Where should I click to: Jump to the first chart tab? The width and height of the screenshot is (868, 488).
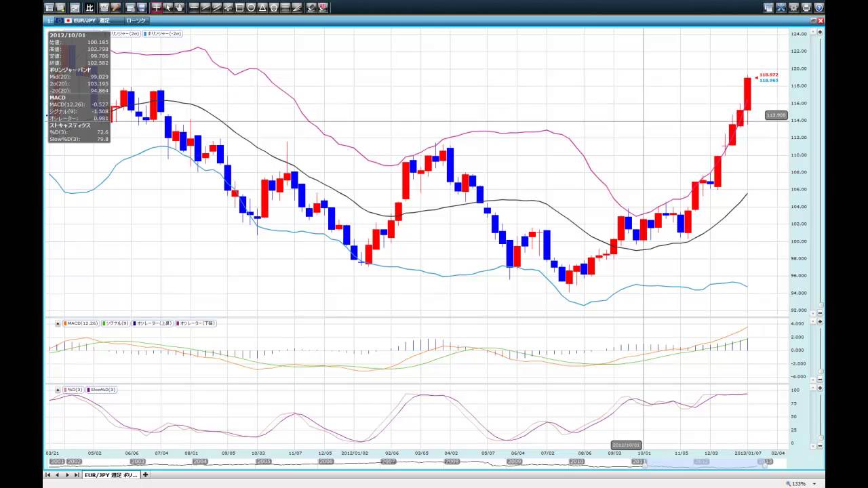47,475
